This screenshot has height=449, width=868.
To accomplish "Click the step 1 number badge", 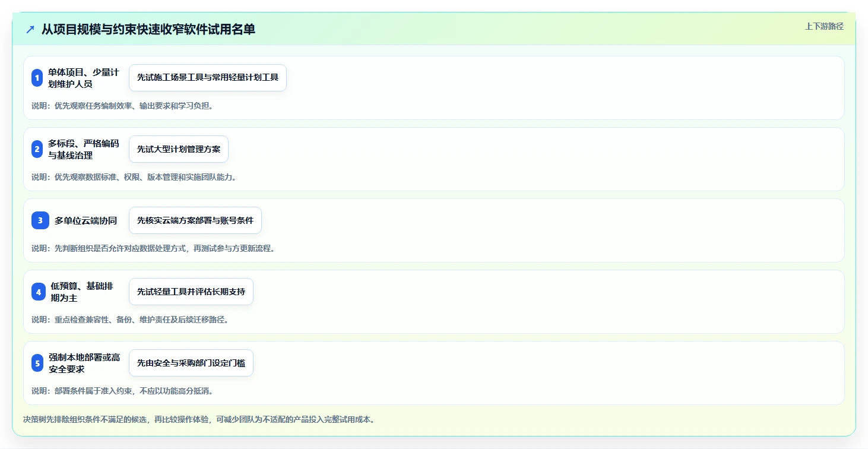I will 37,78.
